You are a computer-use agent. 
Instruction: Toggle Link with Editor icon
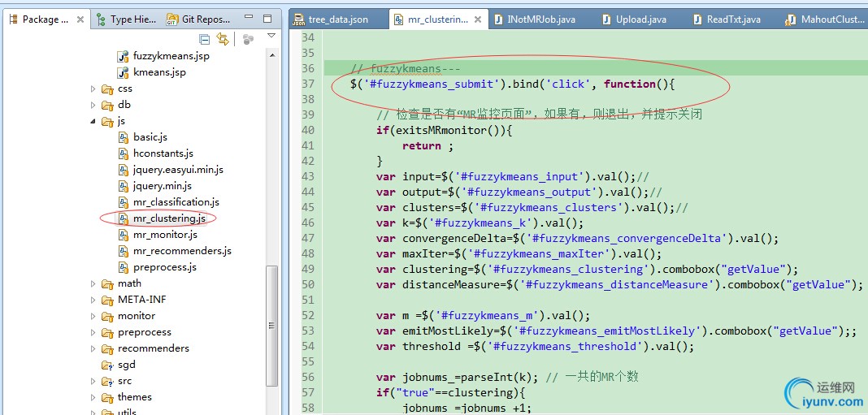(223, 39)
